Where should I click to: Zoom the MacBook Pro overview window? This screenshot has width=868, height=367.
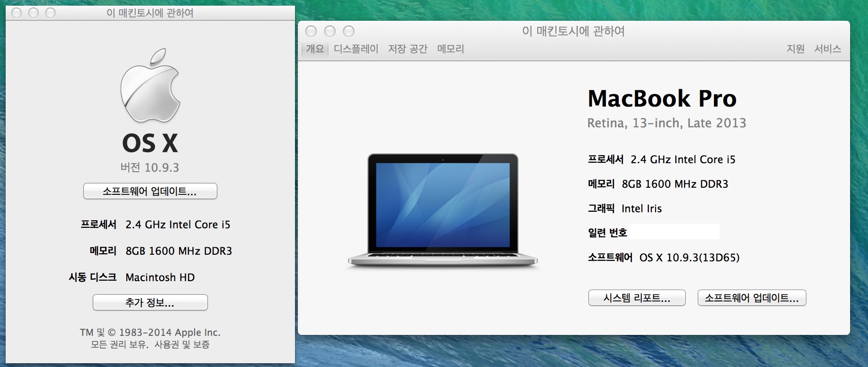pyautogui.click(x=349, y=31)
